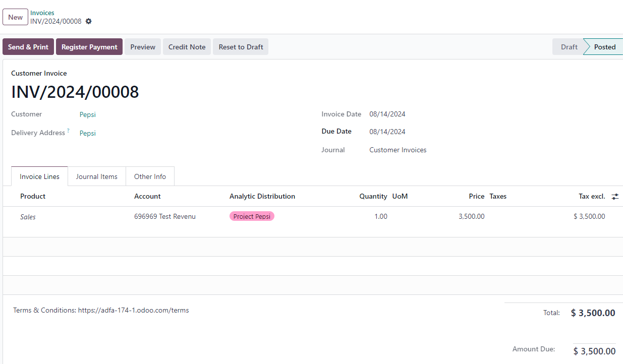The height and width of the screenshot is (364, 623).
Task: Click Reset to Draft
Action: 241,47
